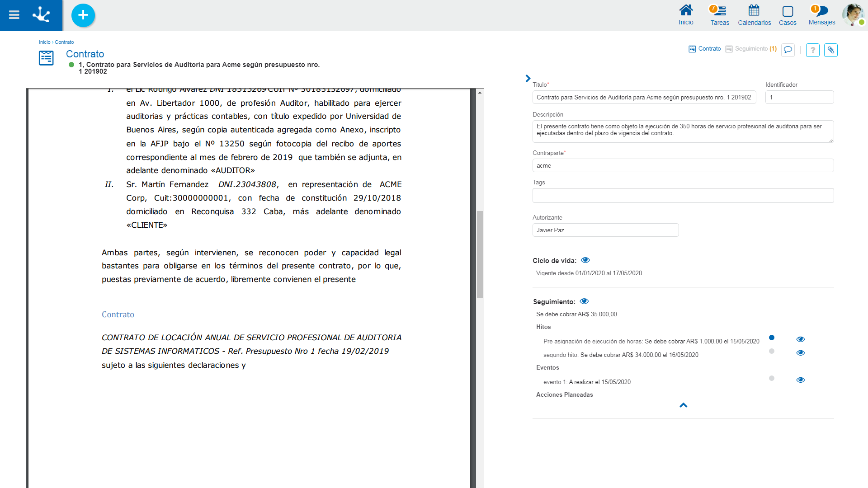Edit the Identificador field
The height and width of the screenshot is (488, 868).
pyautogui.click(x=799, y=97)
